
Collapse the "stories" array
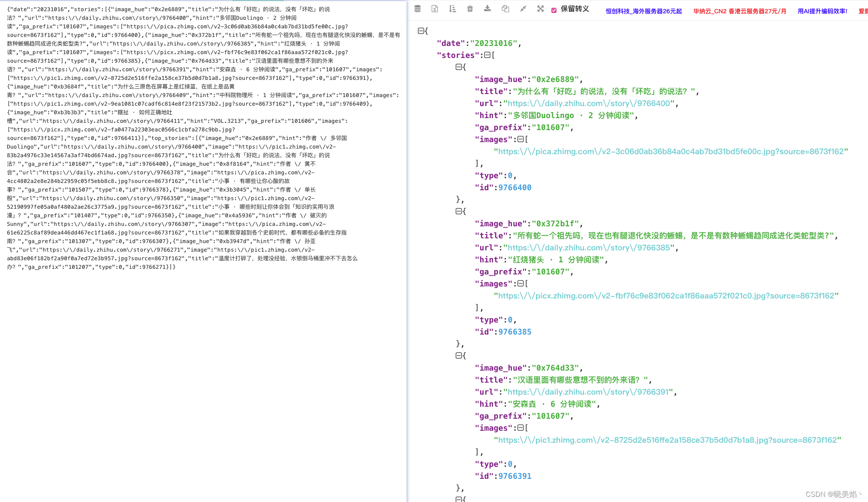pos(487,55)
